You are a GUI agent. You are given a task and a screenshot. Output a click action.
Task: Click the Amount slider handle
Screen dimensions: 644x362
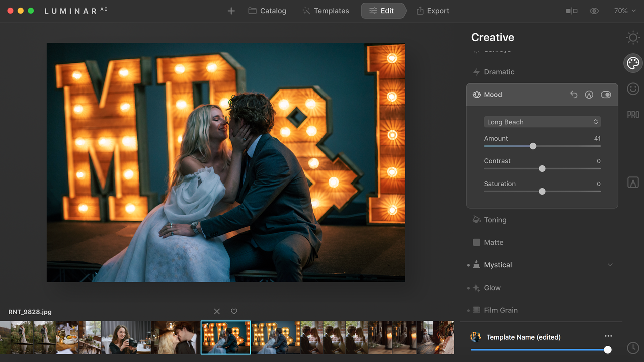(533, 146)
